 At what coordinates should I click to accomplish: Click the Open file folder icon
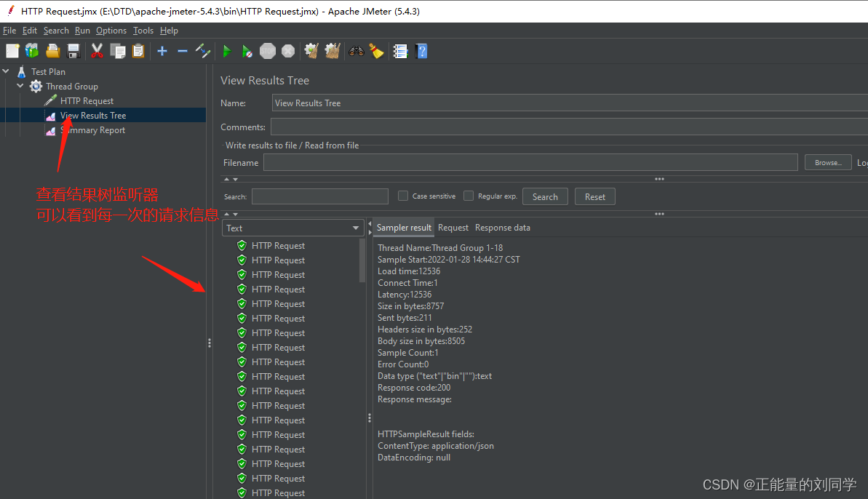click(52, 52)
